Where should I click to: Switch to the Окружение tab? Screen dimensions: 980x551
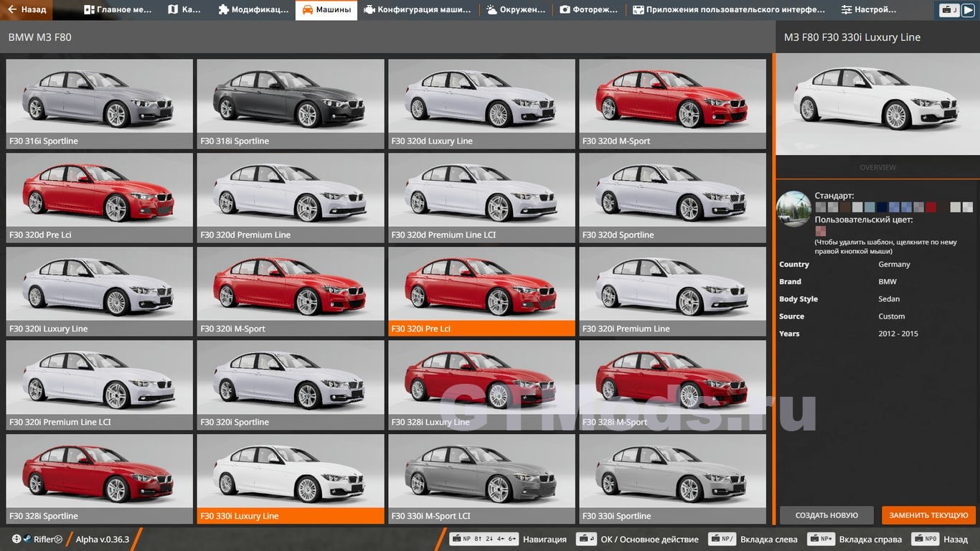(x=516, y=10)
